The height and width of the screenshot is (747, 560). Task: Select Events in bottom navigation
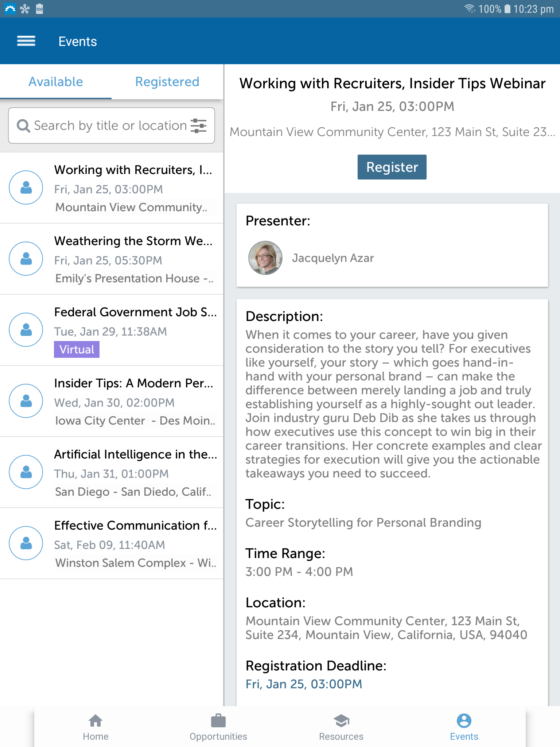tap(464, 727)
